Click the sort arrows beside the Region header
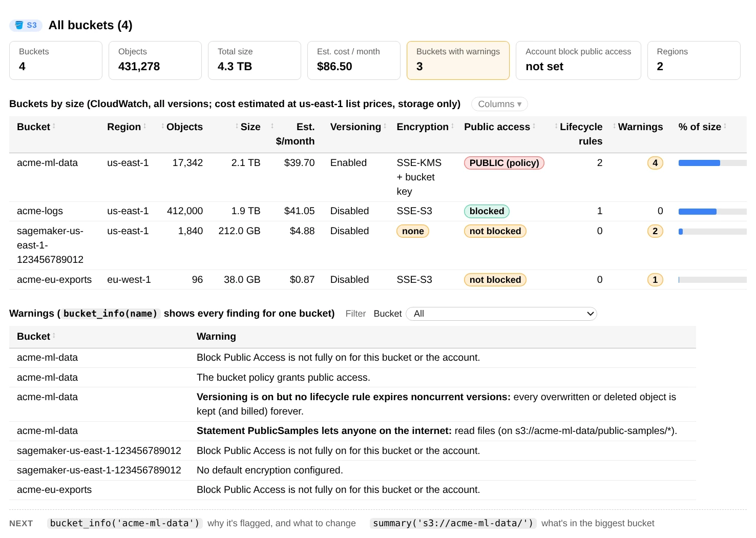Viewport: 756px width, 538px height. click(145, 126)
